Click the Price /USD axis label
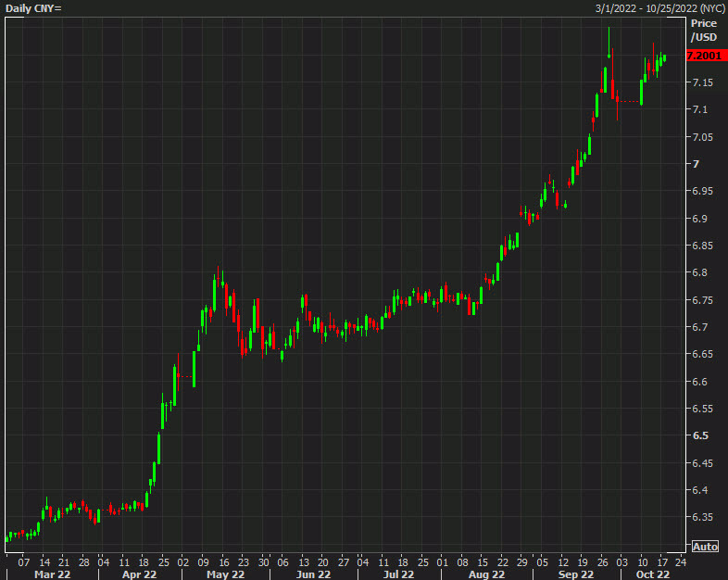This screenshot has width=728, height=580. [x=704, y=30]
